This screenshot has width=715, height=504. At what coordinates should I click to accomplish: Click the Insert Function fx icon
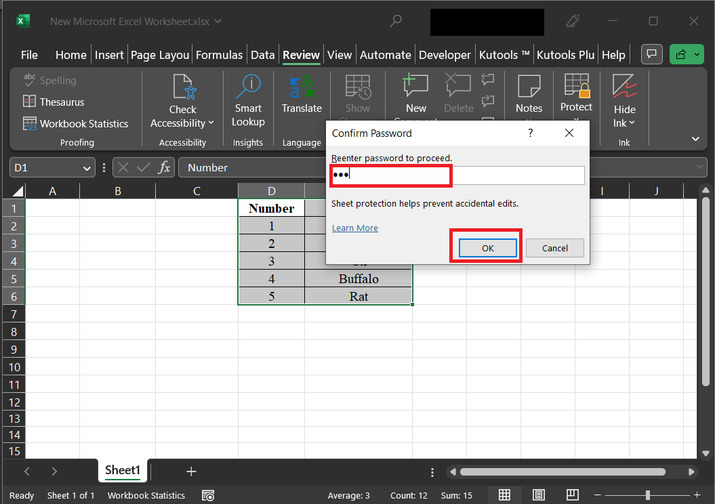(165, 168)
